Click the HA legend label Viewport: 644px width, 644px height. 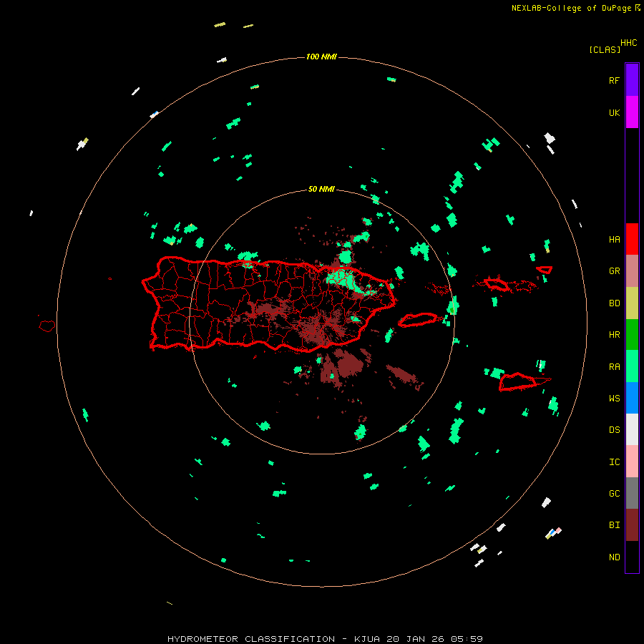click(x=615, y=240)
